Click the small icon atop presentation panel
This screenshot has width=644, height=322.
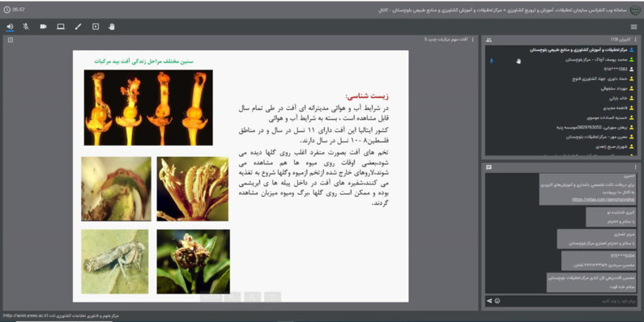point(11,40)
